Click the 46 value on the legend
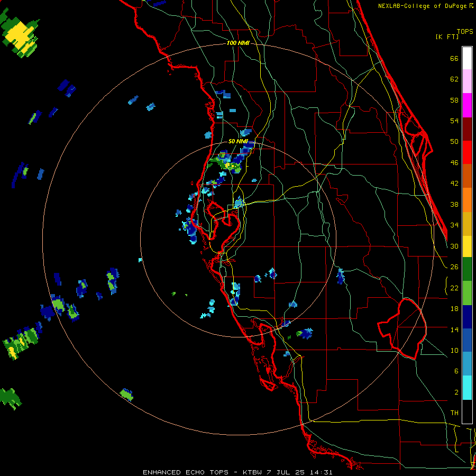This screenshot has width=476, height=476. (454, 162)
